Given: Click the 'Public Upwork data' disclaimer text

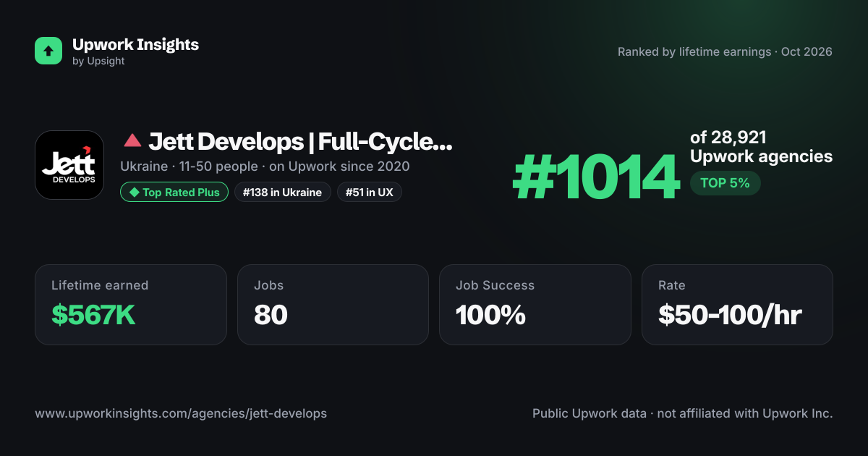Looking at the screenshot, I should click(683, 413).
